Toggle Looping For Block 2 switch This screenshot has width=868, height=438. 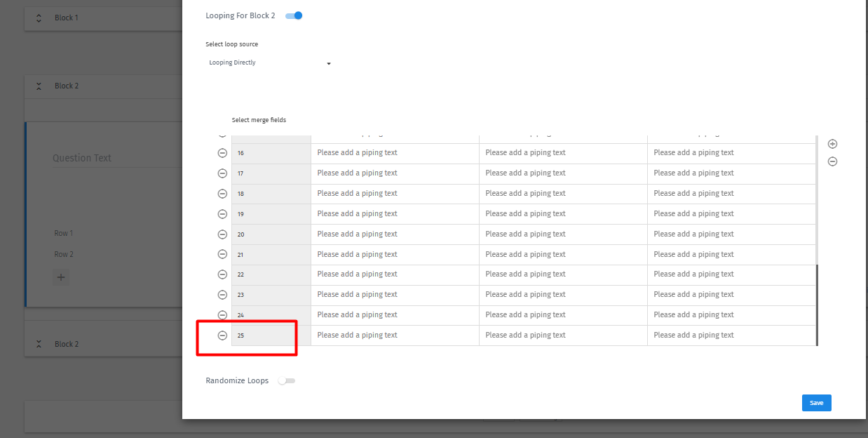pyautogui.click(x=294, y=15)
